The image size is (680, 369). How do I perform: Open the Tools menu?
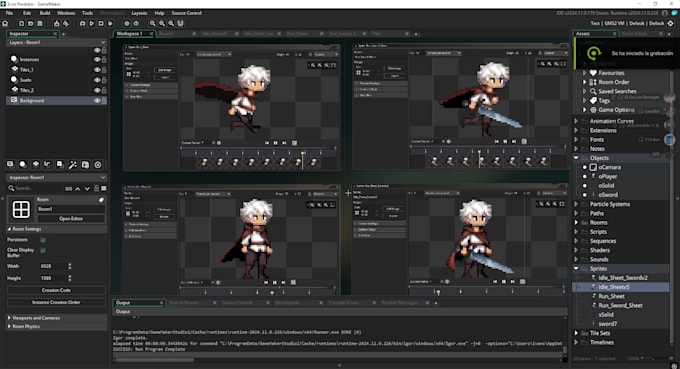coord(88,13)
